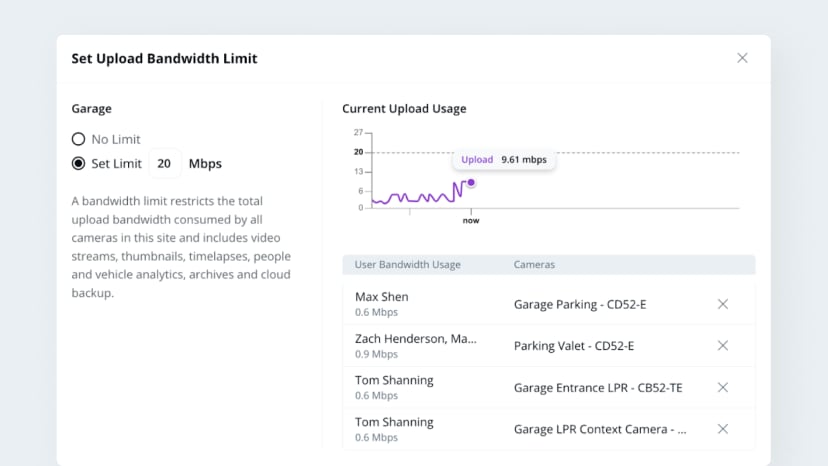Click the 'now' marker on chart axis
This screenshot has width=828, height=466.
471,220
